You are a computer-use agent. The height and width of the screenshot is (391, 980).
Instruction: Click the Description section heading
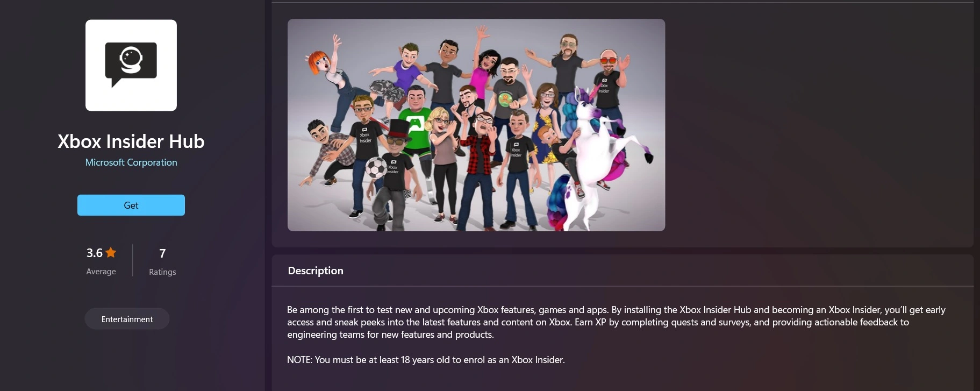coord(316,271)
